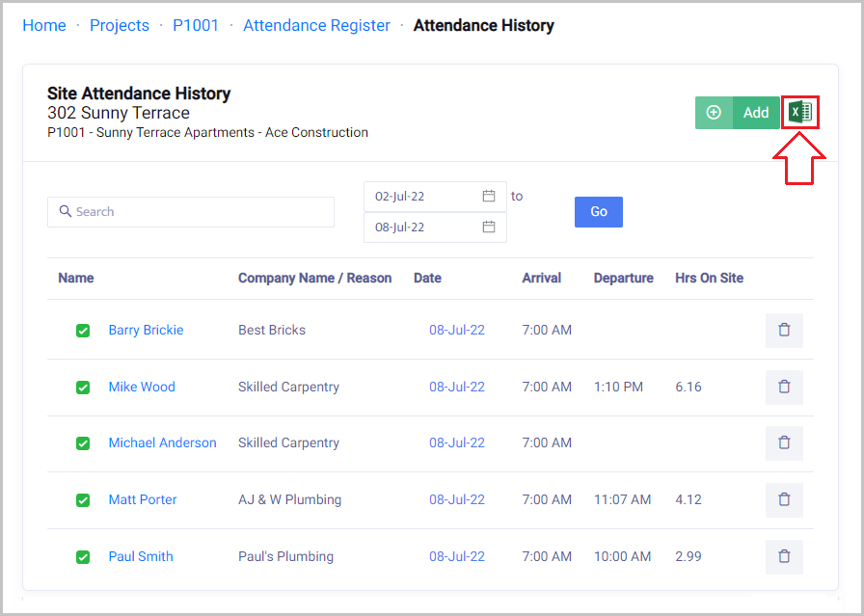The height and width of the screenshot is (616, 864).
Task: Delete Mike Wood's attendance entry
Action: point(784,387)
